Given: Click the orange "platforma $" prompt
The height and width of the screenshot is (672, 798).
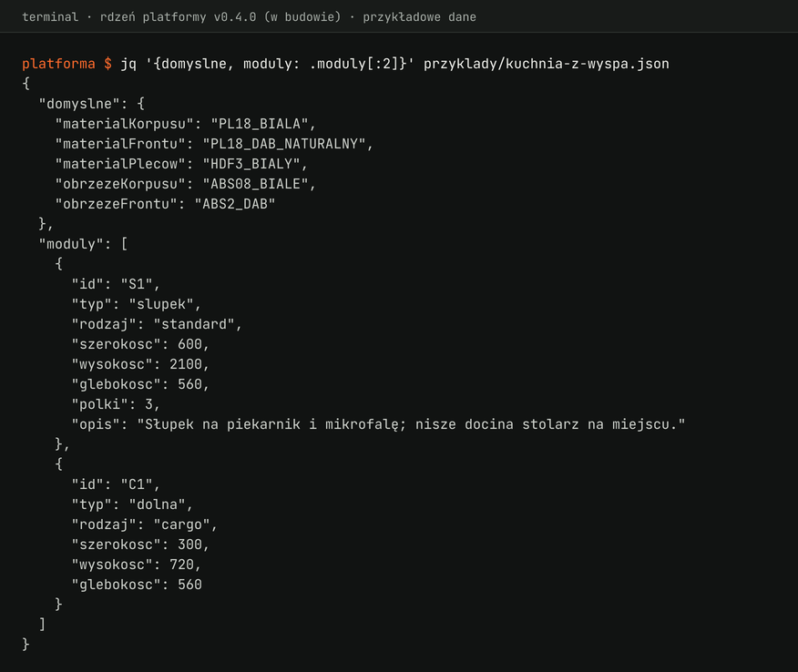Looking at the screenshot, I should point(66,64).
